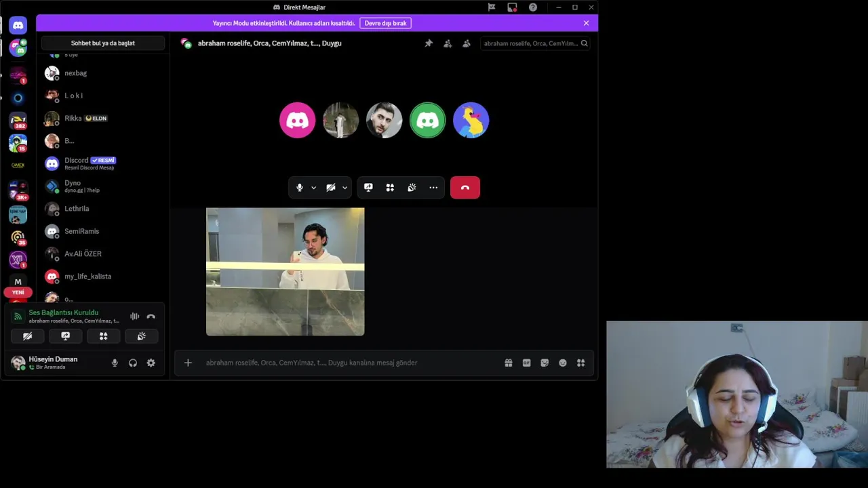Click the YENI new mentions pill
This screenshot has width=868, height=488.
click(x=18, y=292)
